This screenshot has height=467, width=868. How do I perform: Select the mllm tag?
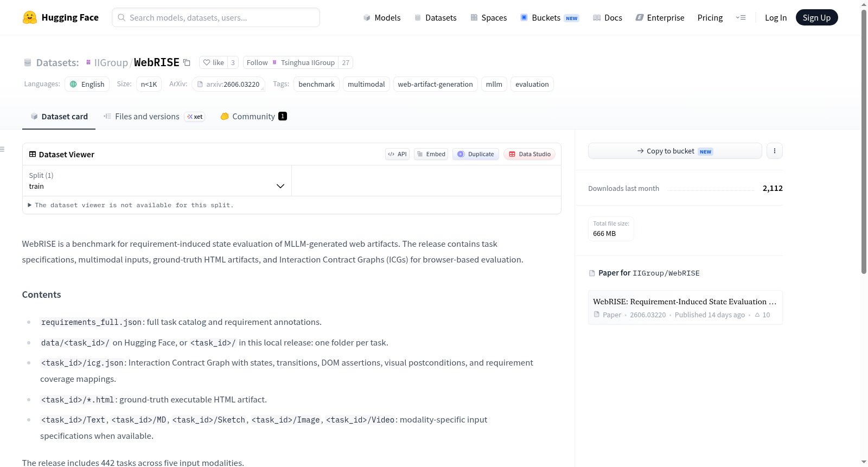tap(494, 84)
